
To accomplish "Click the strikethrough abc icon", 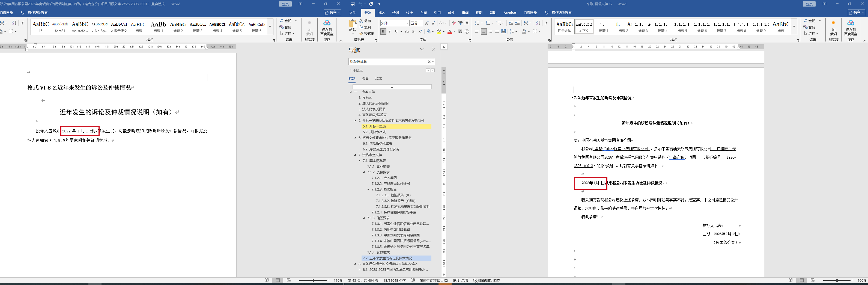I will (407, 31).
